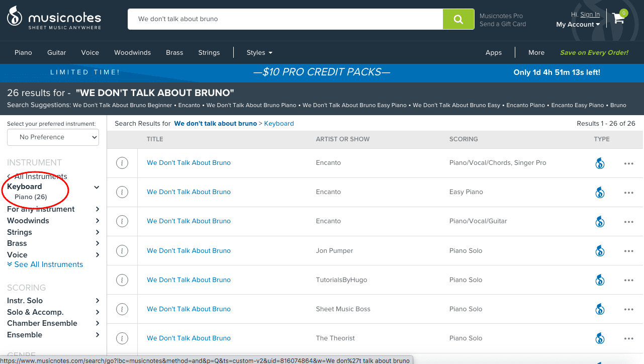Collapse the Keyboard instrument filter
The width and height of the screenshot is (644, 364).
pyautogui.click(x=97, y=187)
